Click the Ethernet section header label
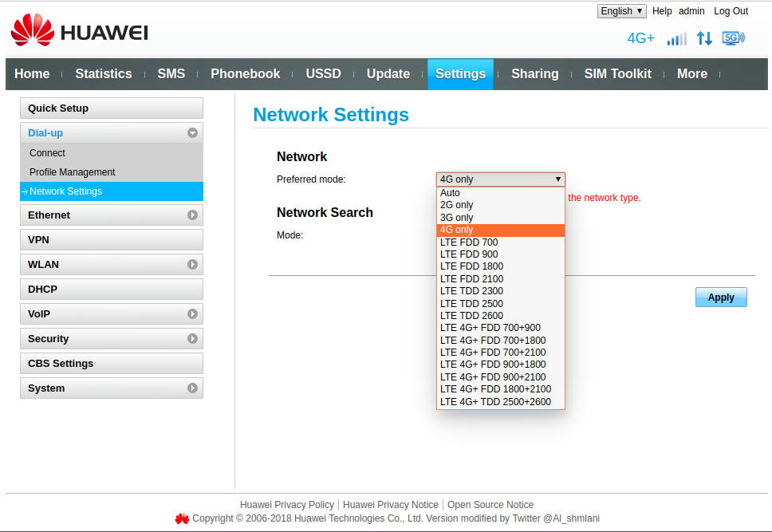 [x=49, y=215]
